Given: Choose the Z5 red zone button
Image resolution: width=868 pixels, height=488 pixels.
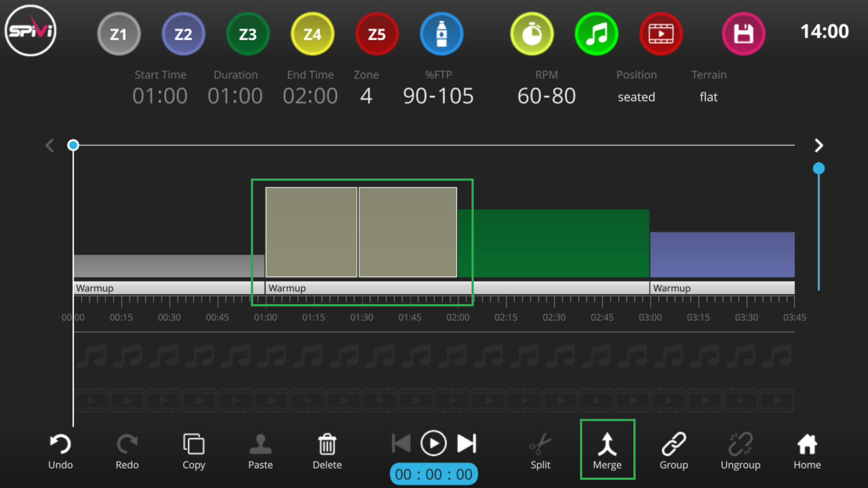Looking at the screenshot, I should click(x=377, y=34).
